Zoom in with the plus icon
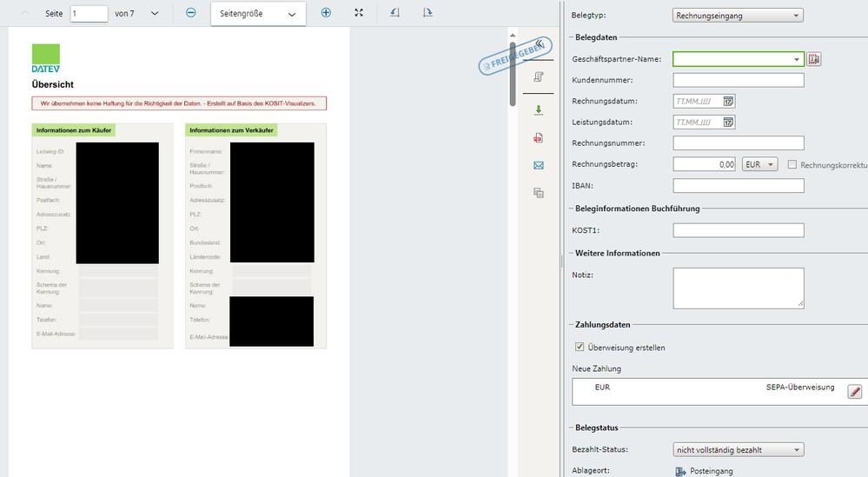Viewport: 868px width, 477px height. (x=326, y=13)
